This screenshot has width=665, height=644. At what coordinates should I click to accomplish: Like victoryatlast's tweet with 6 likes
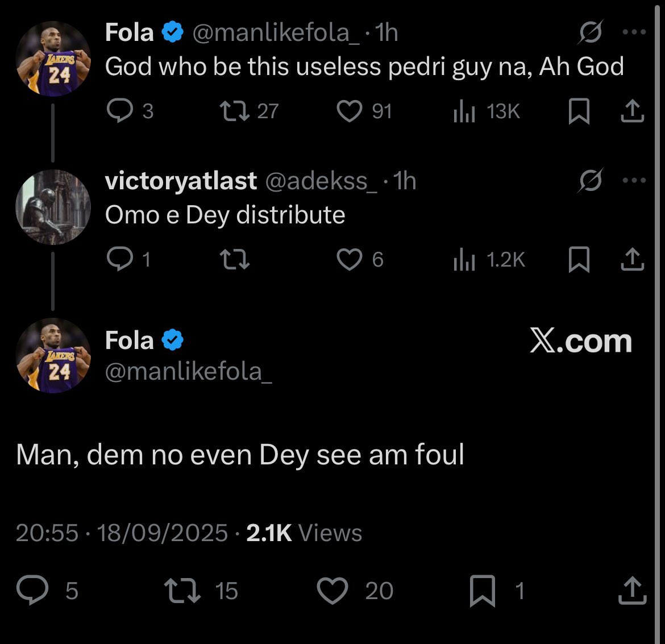(349, 260)
